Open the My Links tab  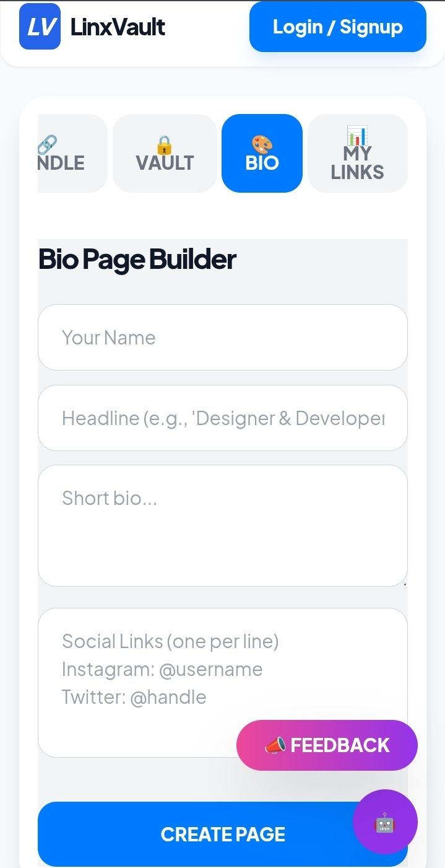(x=357, y=162)
